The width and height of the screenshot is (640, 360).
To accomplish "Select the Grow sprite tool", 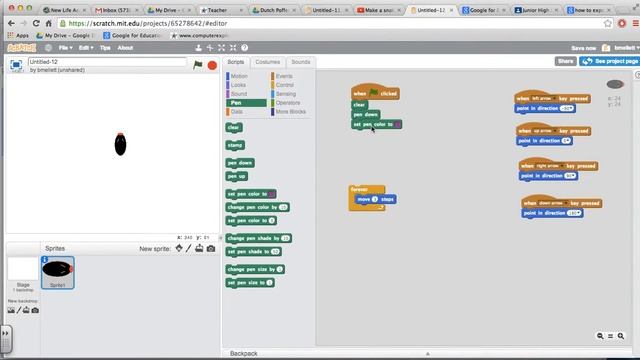I will (x=221, y=48).
